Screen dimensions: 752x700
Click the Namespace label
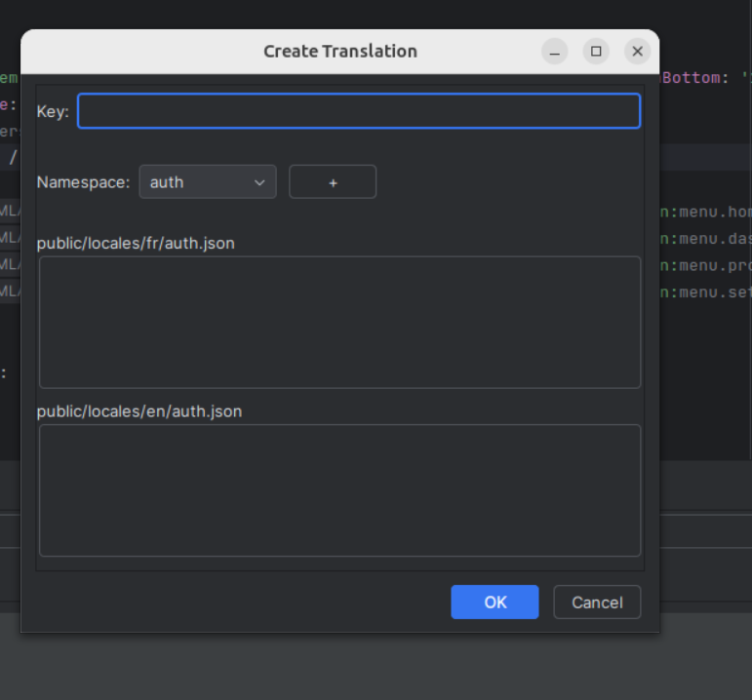pyautogui.click(x=84, y=182)
